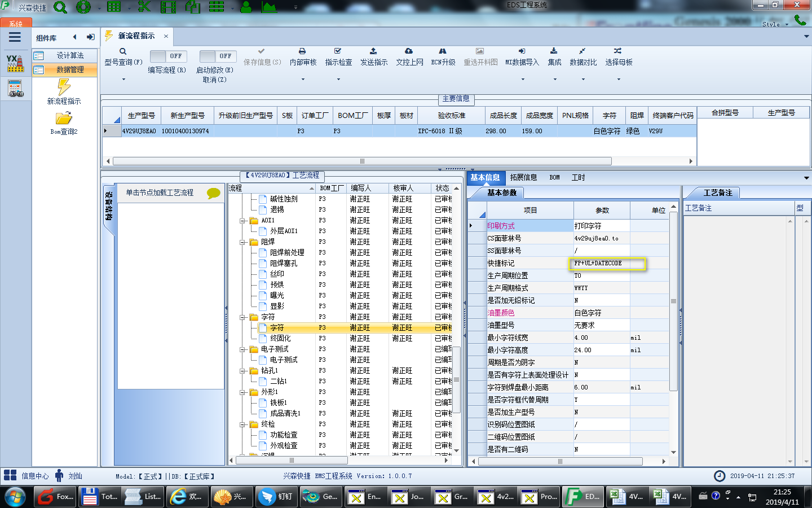
Task: Switch to 工时 tab
Action: click(x=578, y=177)
